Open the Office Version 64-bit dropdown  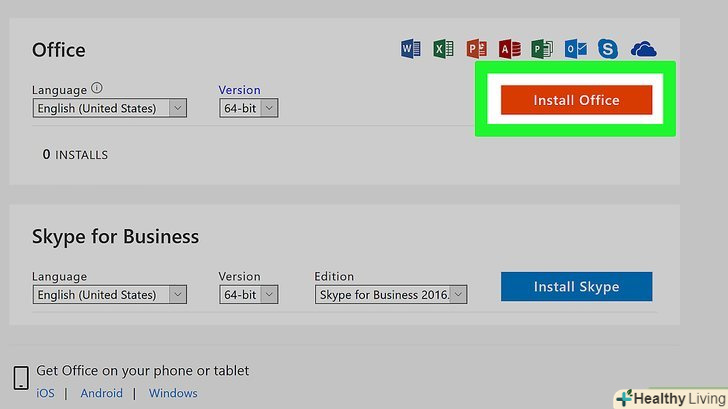click(248, 108)
